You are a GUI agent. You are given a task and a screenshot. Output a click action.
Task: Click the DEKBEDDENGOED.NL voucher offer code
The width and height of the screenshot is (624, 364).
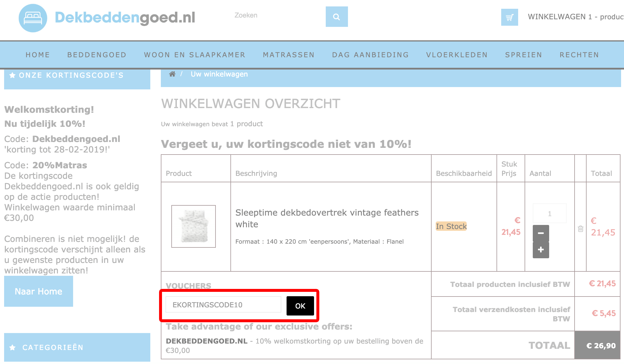click(x=206, y=341)
